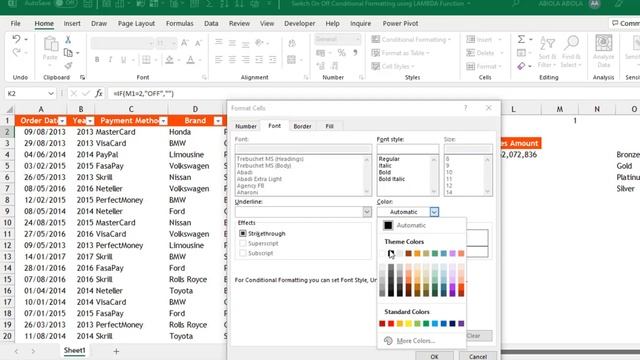The width and height of the screenshot is (640, 360).
Task: Click the Font name input in dialog
Action: tap(303, 149)
